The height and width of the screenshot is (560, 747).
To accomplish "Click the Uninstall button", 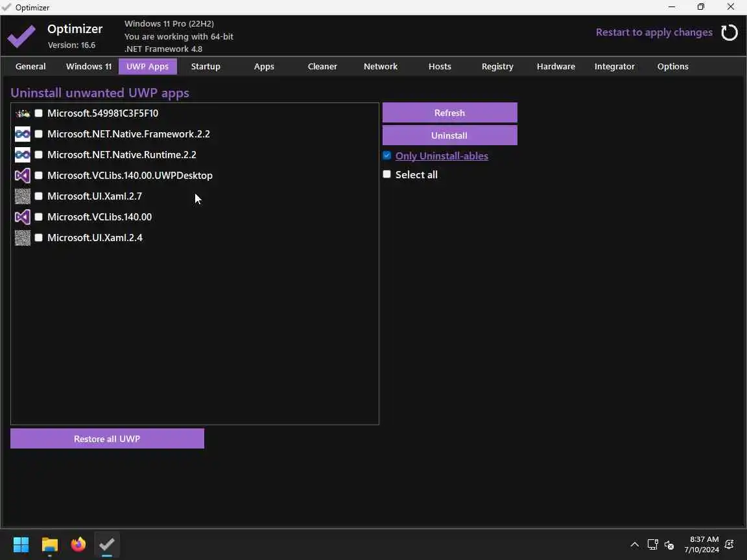I will pyautogui.click(x=450, y=135).
